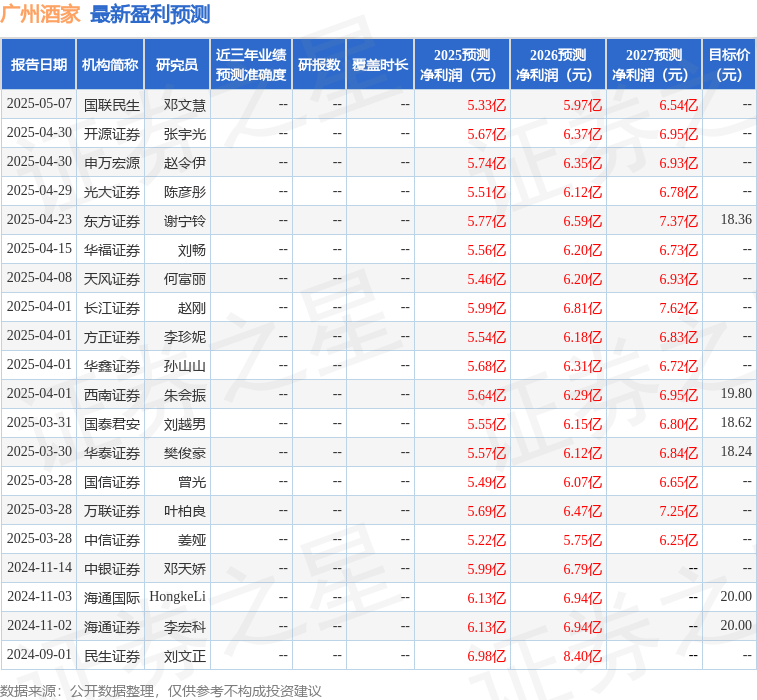The image size is (757, 700).
Task: Click the 19.80 target price
Action: pos(736,393)
